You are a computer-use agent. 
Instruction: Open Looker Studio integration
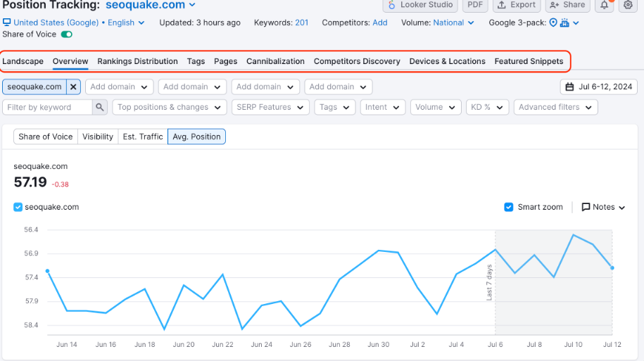(420, 5)
